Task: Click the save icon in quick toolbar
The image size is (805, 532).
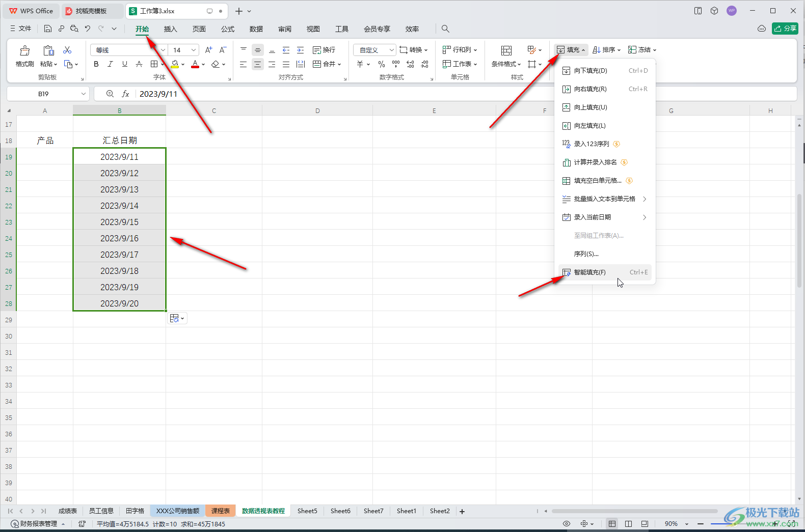Action: click(x=47, y=29)
